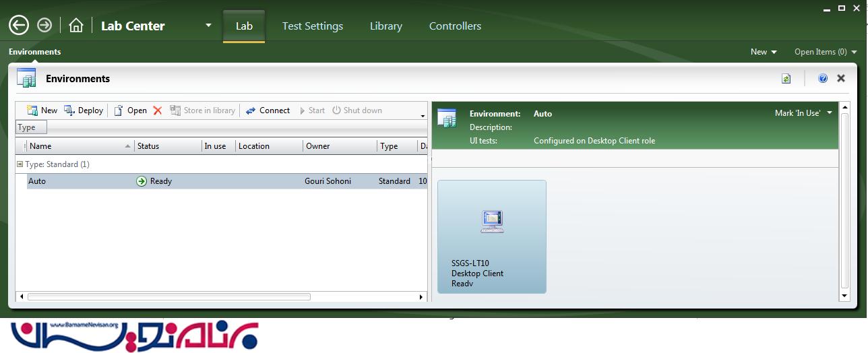
Task: Open the Controllers tab
Action: 455,26
